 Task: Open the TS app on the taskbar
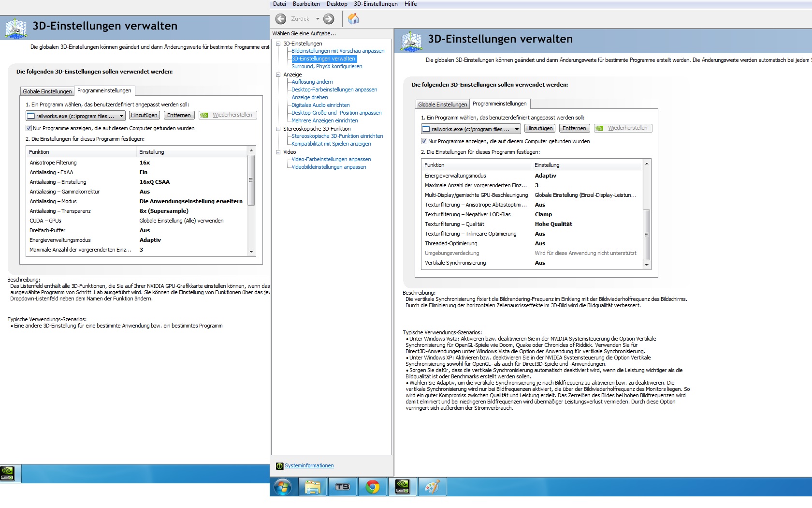(x=342, y=487)
